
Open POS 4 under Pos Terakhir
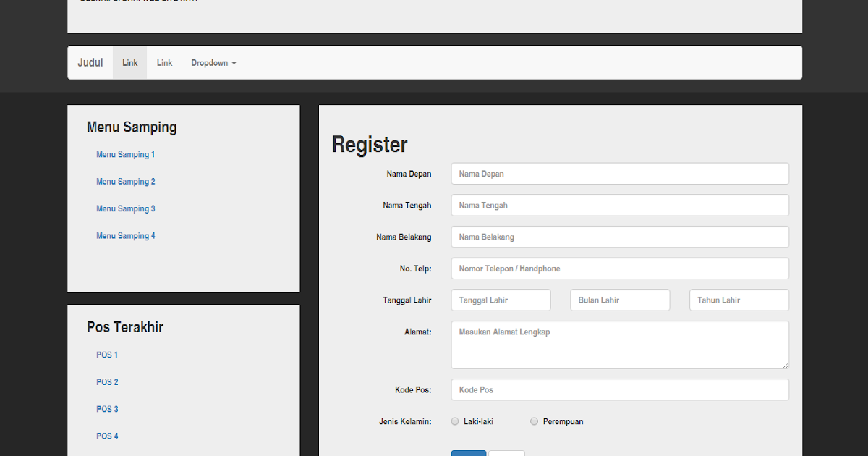point(107,436)
